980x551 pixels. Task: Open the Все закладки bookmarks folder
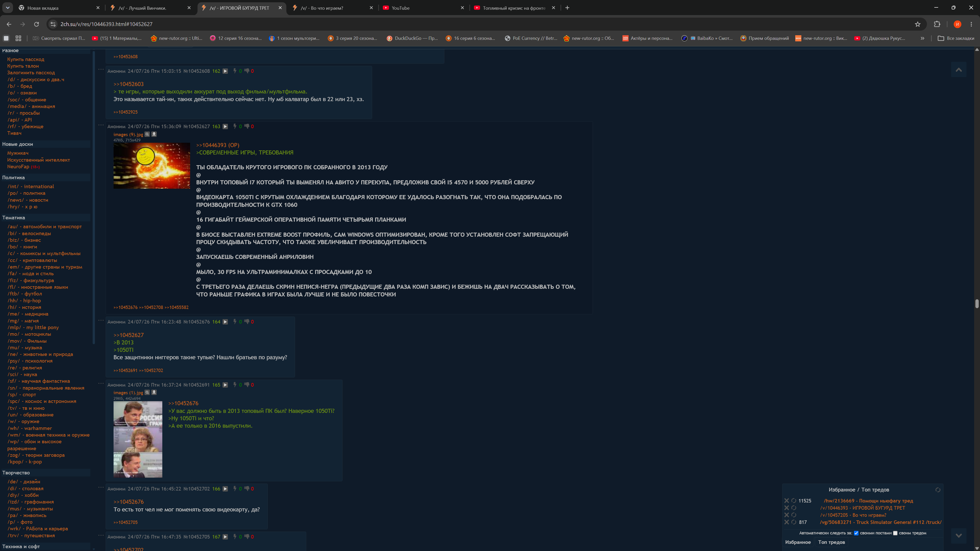click(x=956, y=38)
